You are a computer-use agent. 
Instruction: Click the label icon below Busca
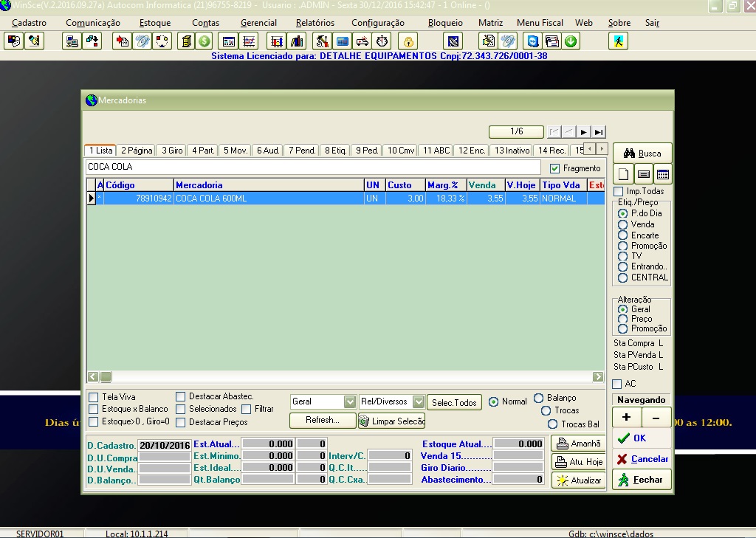click(643, 174)
